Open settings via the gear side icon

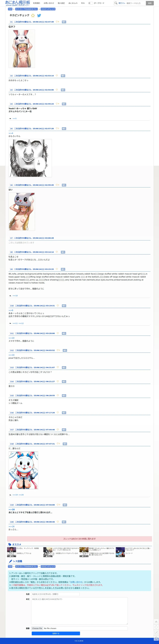pyautogui.click(x=156, y=638)
